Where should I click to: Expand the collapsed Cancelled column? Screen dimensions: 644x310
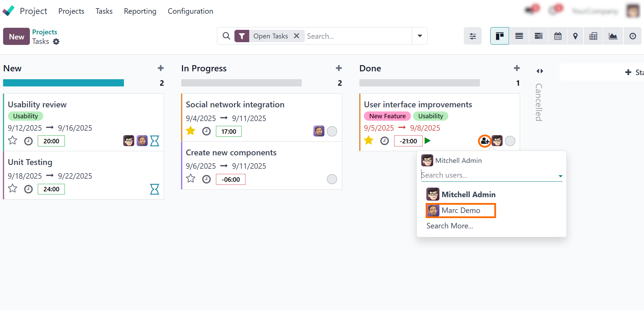539,71
